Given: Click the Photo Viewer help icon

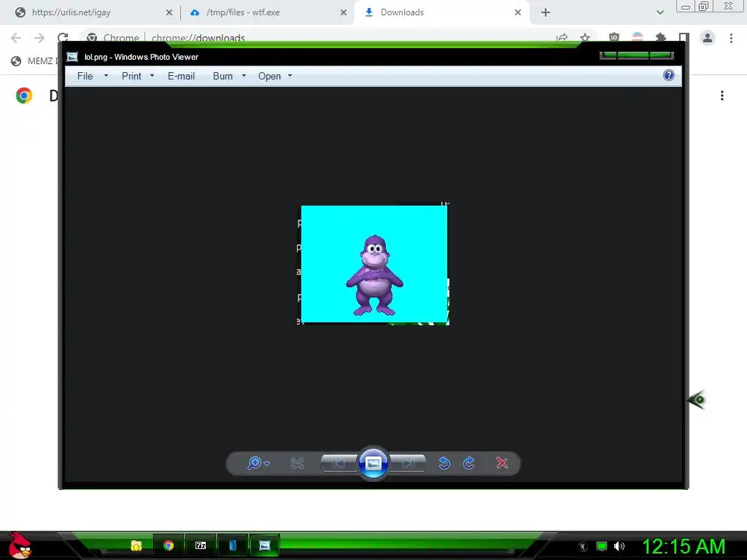Looking at the screenshot, I should [x=669, y=75].
